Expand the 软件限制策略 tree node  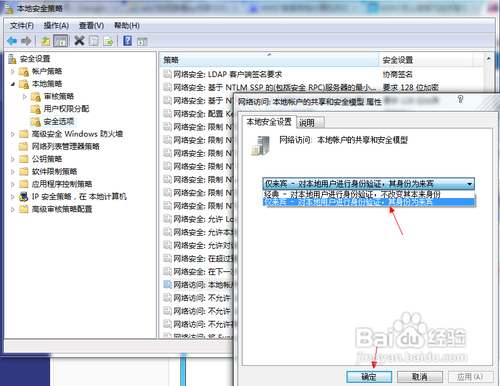(13, 172)
